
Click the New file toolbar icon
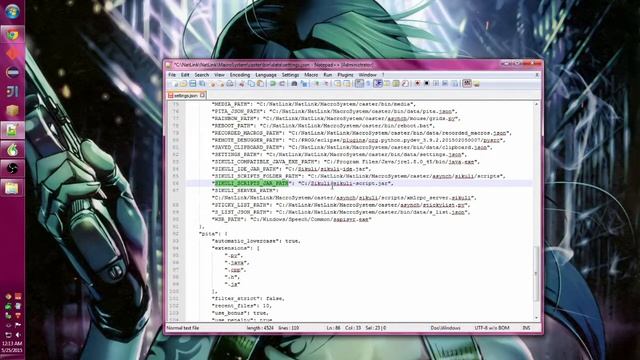[x=174, y=84]
